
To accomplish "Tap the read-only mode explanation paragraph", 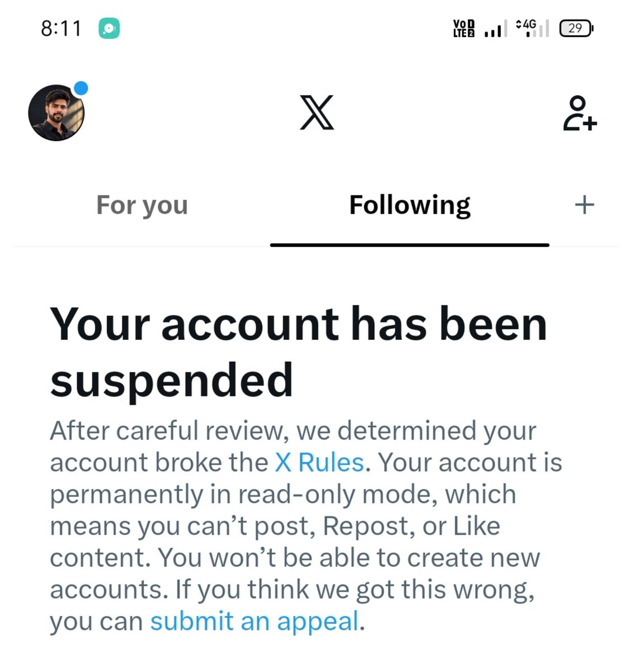I will point(306,526).
